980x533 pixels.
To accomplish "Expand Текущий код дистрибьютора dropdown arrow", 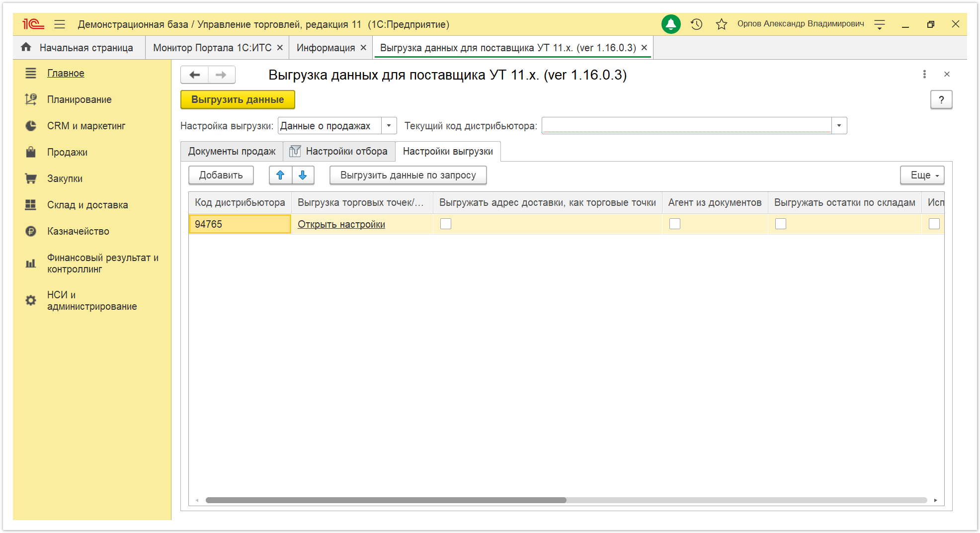I will [839, 126].
